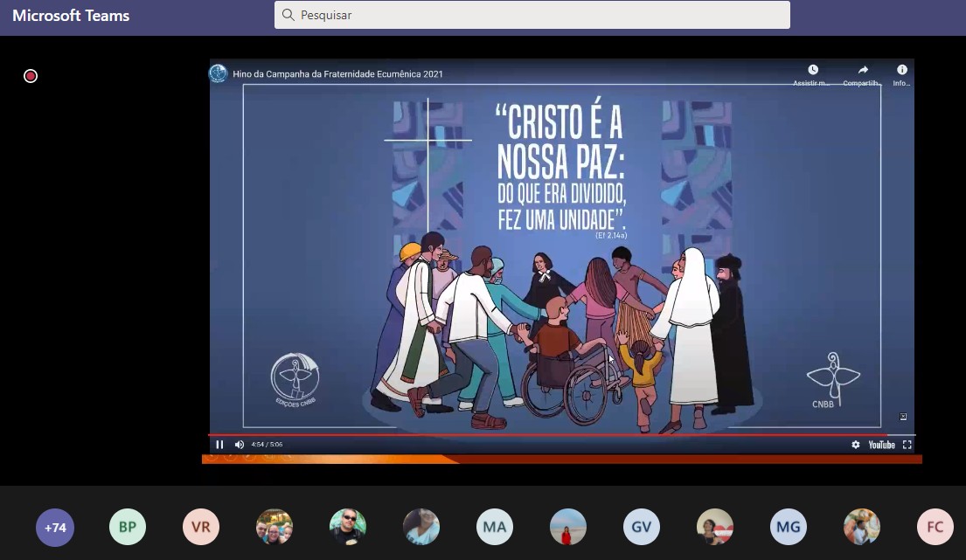The image size is (966, 560).
Task: Select participant avatar BP
Action: click(128, 528)
